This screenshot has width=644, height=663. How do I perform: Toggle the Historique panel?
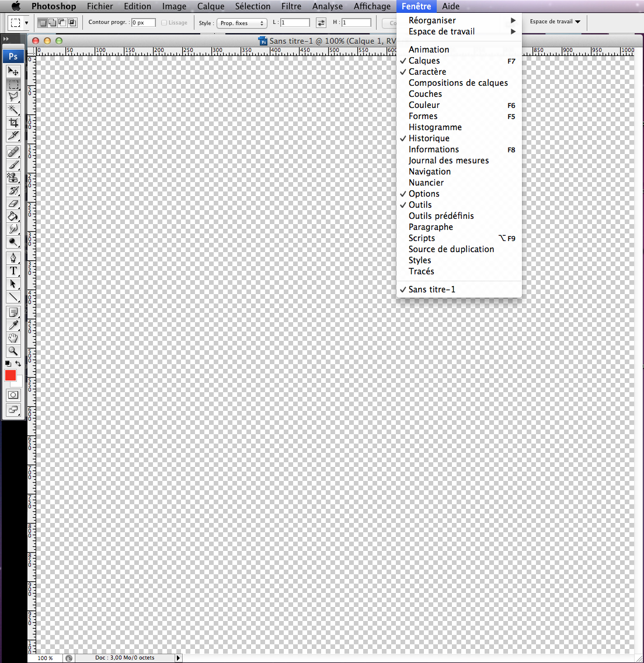click(459, 138)
